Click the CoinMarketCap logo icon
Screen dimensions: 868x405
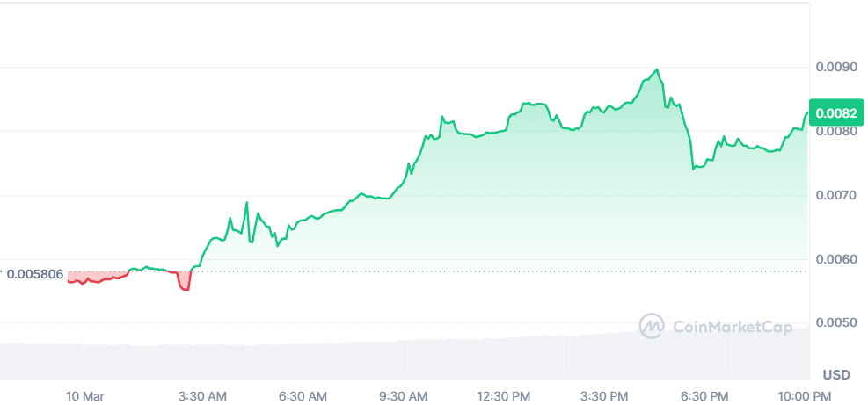tap(652, 326)
